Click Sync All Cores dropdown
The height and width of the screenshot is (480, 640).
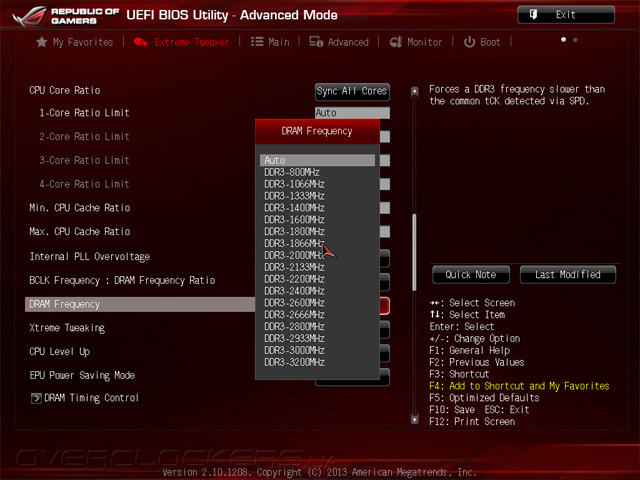point(352,91)
